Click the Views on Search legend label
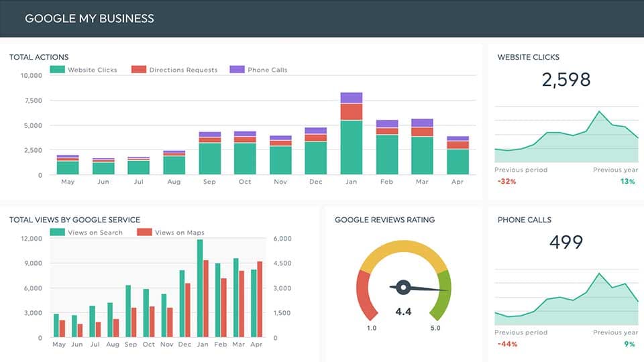This screenshot has height=362, width=644. [95, 233]
